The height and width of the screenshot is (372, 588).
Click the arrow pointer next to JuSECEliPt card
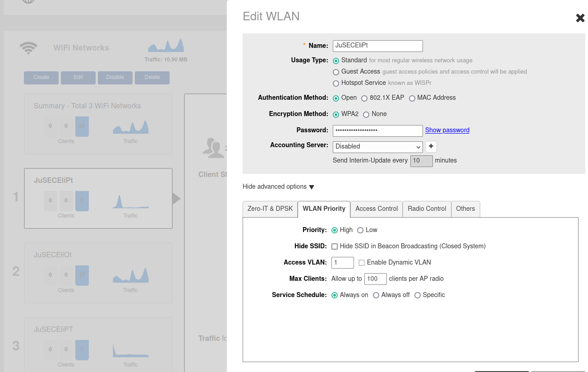click(x=176, y=199)
